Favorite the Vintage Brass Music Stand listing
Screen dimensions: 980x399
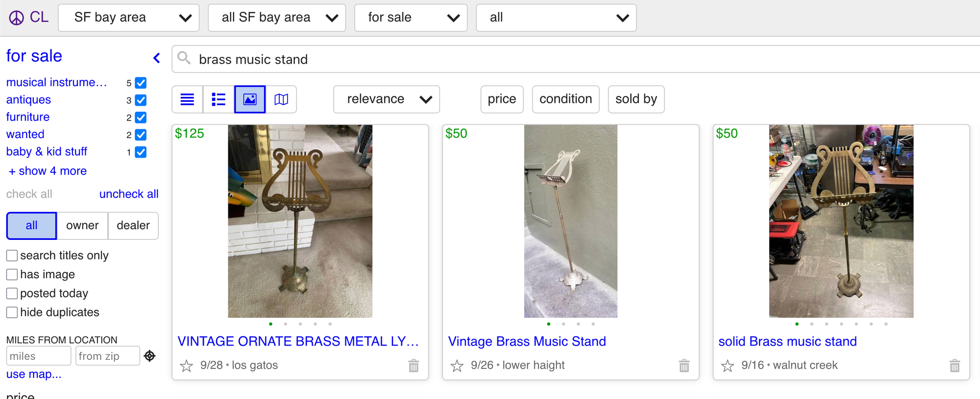(x=458, y=365)
